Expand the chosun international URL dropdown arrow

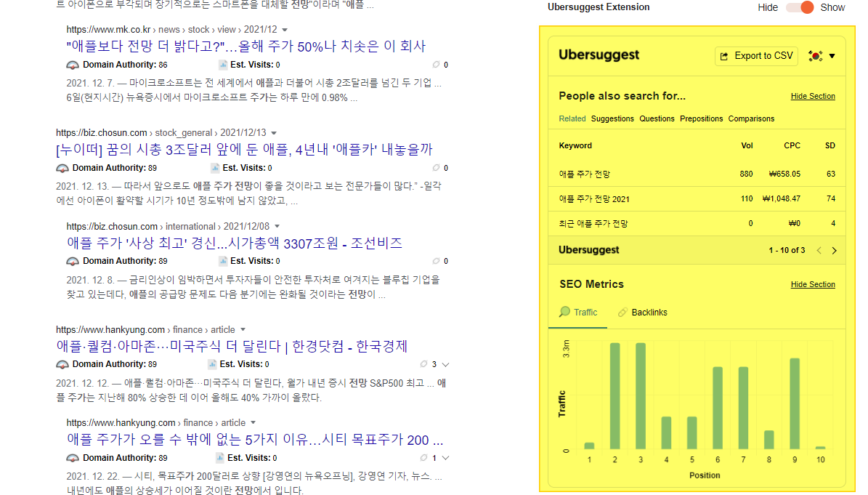[x=277, y=227]
